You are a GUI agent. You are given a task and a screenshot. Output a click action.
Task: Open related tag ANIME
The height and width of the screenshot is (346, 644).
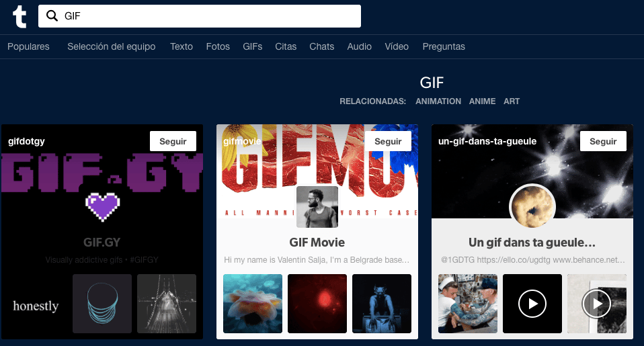tap(482, 101)
